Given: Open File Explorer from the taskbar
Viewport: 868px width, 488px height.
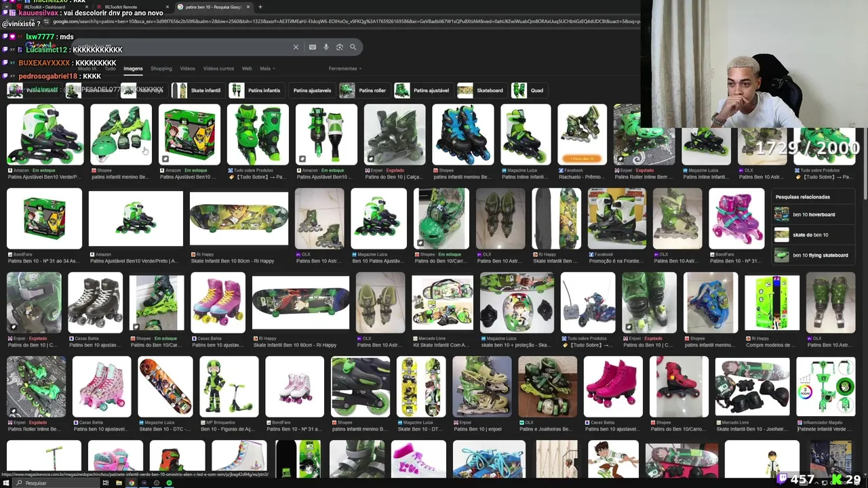Looking at the screenshot, I should [x=119, y=483].
